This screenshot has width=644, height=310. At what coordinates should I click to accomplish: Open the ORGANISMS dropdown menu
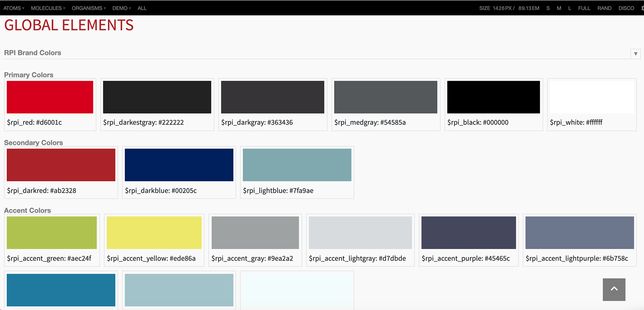(x=89, y=8)
